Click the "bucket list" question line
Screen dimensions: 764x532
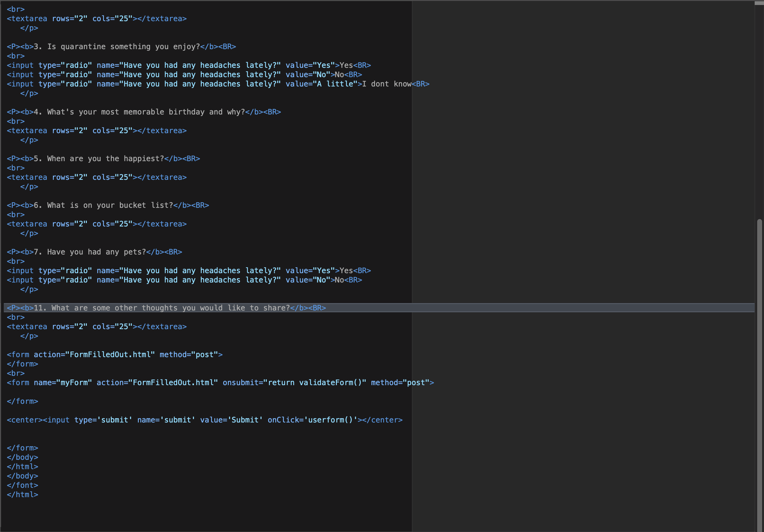pyautogui.click(x=110, y=205)
